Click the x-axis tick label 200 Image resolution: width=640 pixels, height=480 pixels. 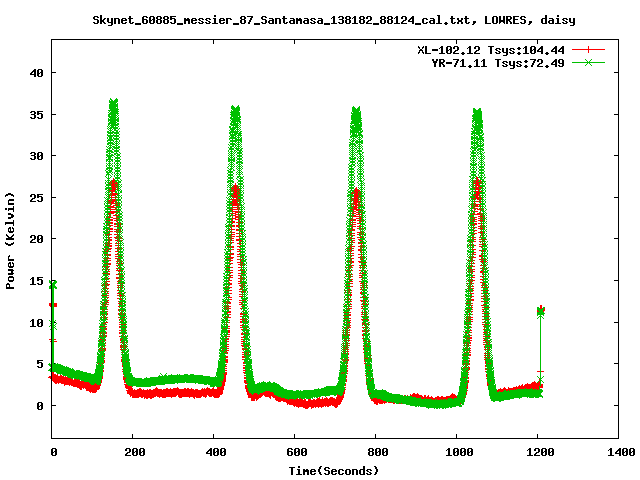pos(135,452)
